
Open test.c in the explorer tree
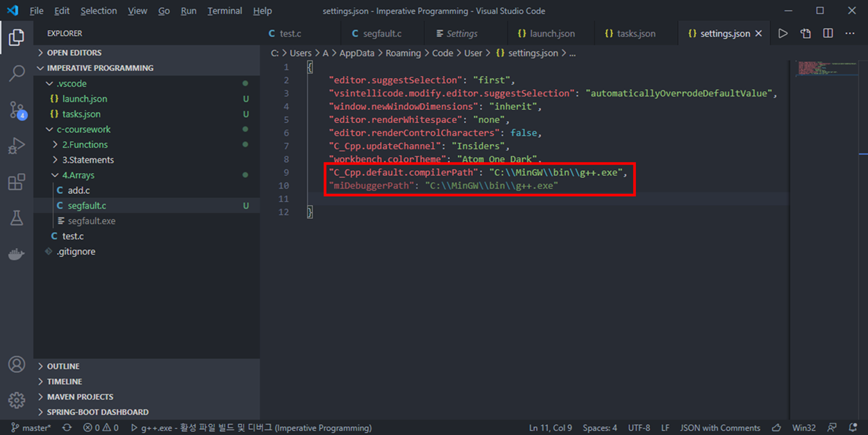(x=147, y=236)
